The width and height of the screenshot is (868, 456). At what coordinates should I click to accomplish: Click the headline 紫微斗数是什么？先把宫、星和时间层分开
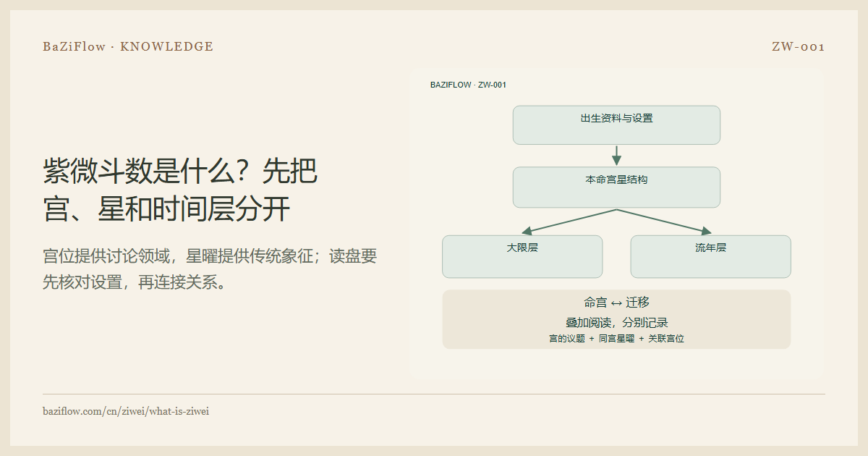180,190
